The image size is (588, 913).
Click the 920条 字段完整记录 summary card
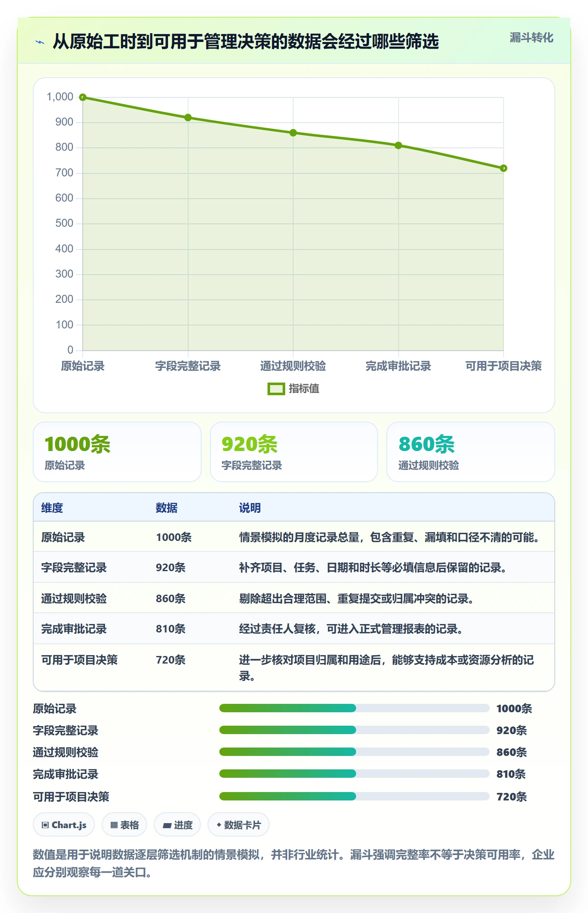294,452
